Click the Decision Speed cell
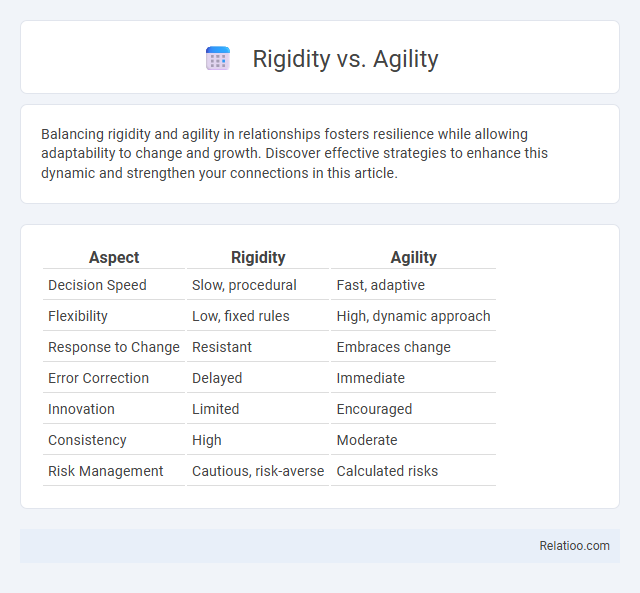The width and height of the screenshot is (640, 593). 114,285
